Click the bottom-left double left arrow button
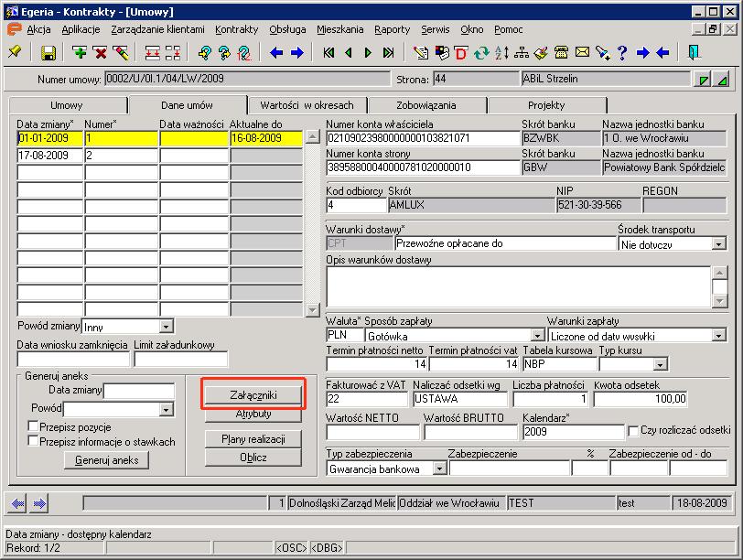The height and width of the screenshot is (560, 743). coord(17,503)
